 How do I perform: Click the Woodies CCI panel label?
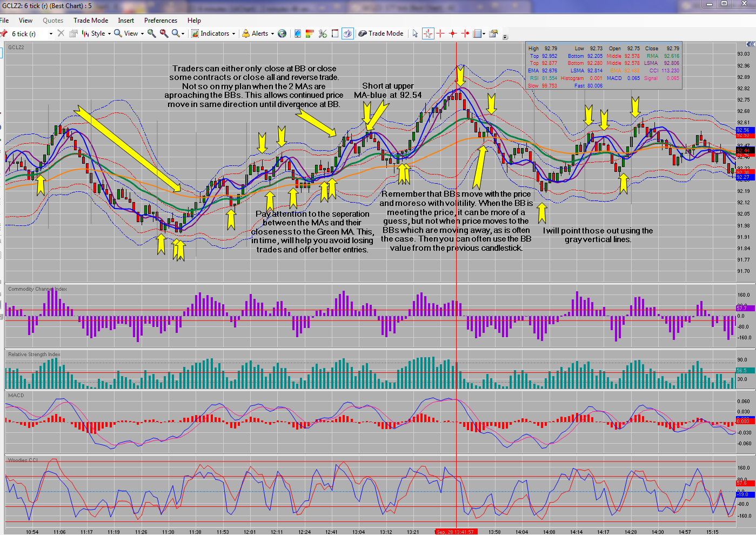click(23, 460)
